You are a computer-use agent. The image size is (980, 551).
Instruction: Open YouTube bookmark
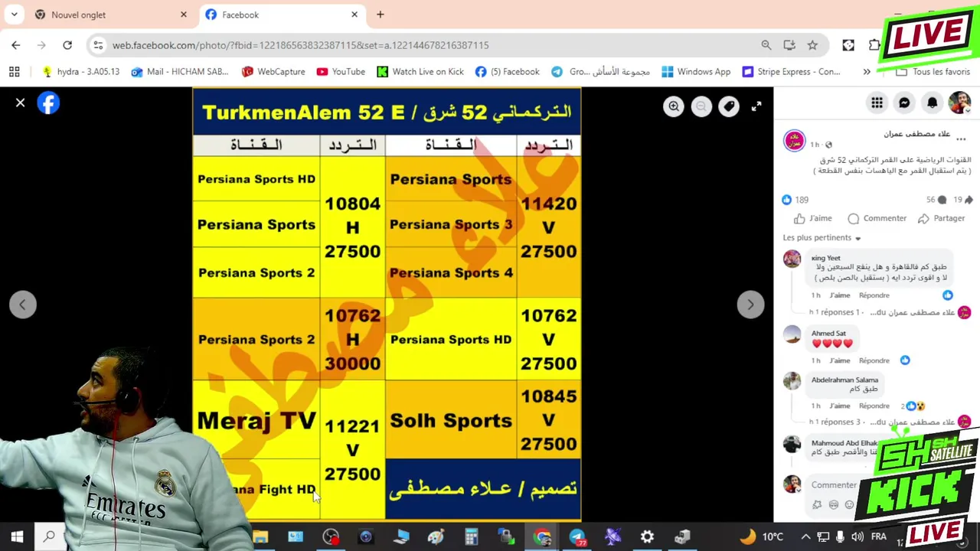tap(341, 72)
